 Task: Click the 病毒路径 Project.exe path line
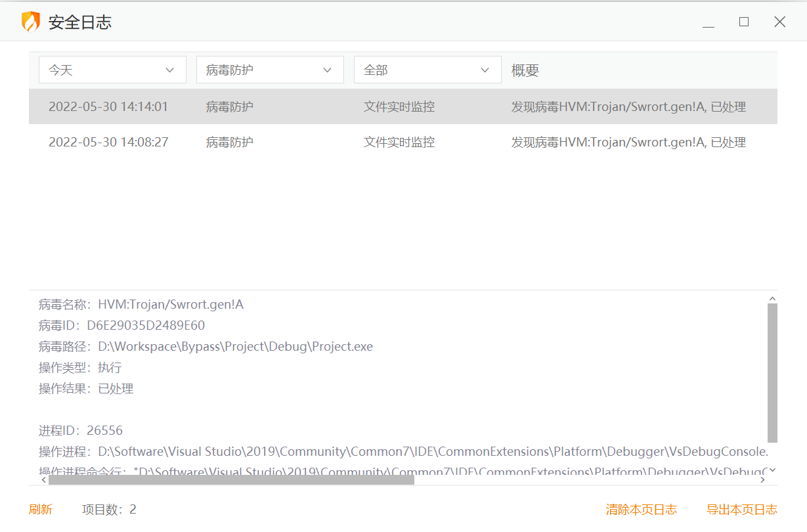click(x=206, y=347)
